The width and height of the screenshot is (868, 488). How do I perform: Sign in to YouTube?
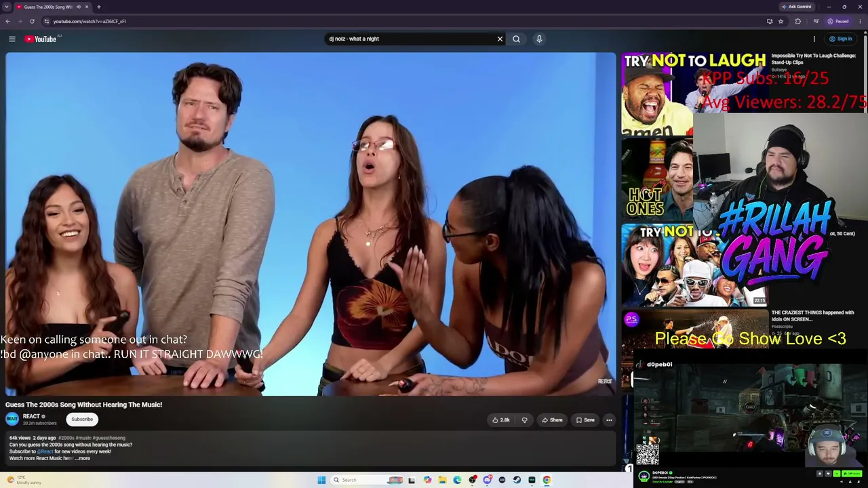coord(840,39)
